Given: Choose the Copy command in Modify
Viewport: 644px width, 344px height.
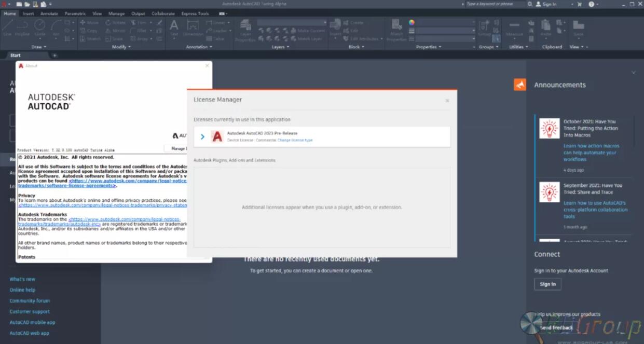Looking at the screenshot, I should [x=89, y=31].
